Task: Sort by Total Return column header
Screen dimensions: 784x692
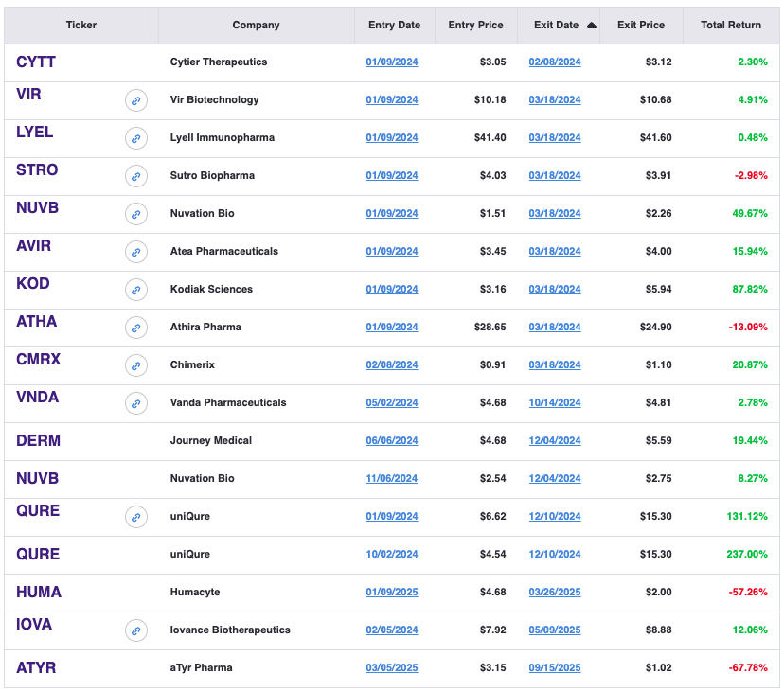Action: point(730,26)
